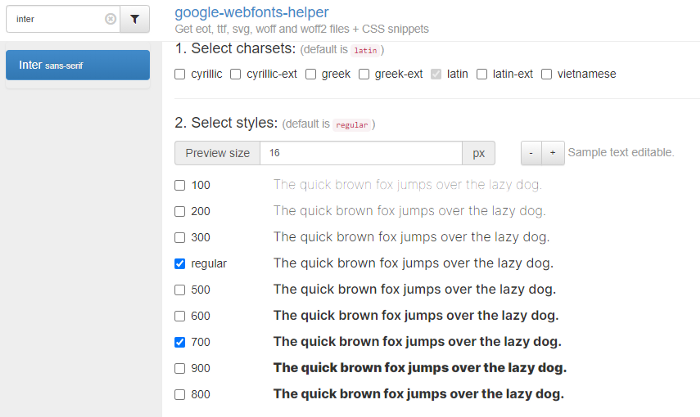This screenshot has width=700, height=417.
Task: Click the 600 weight sample sentence
Action: [416, 316]
